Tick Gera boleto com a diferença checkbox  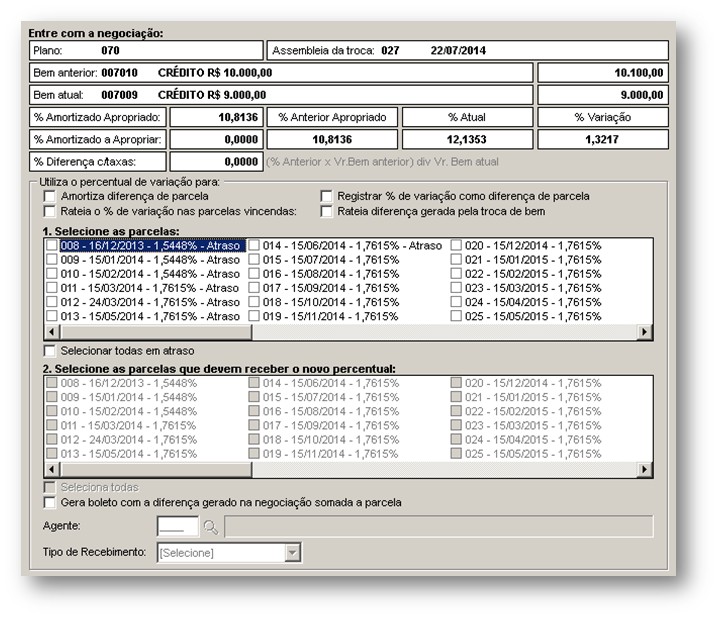coord(49,503)
